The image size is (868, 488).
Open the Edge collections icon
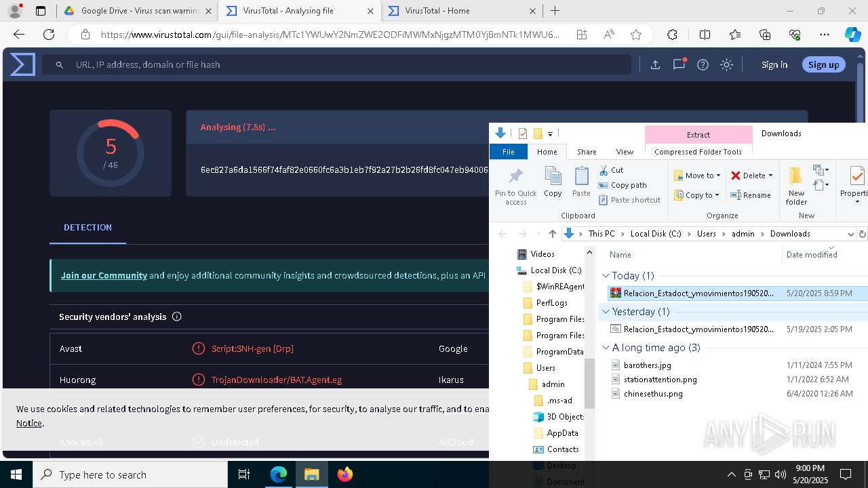pos(765,35)
